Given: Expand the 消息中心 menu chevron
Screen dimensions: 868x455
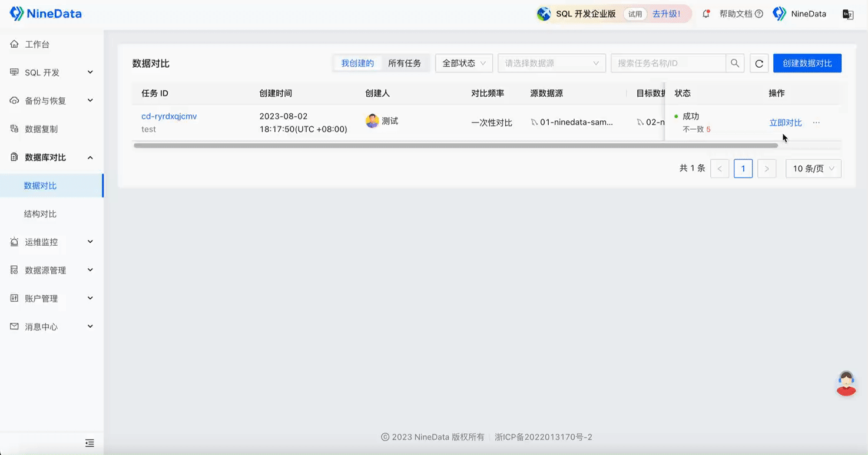Looking at the screenshot, I should (x=90, y=326).
